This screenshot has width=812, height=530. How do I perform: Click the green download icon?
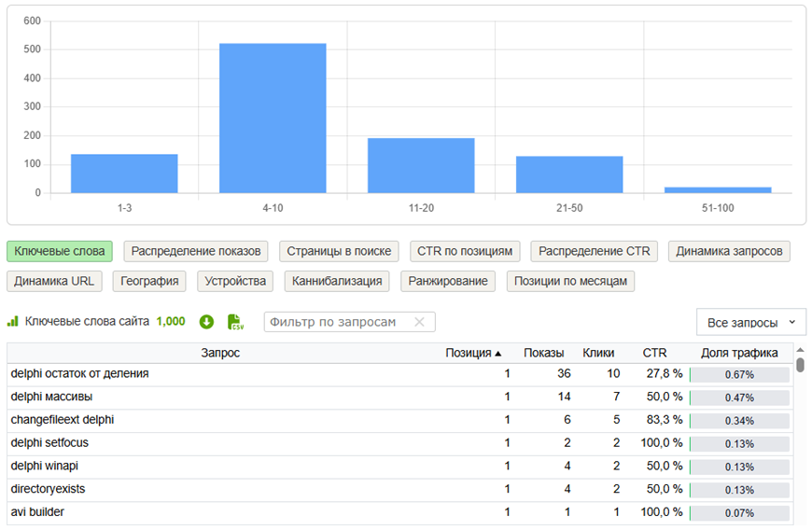tap(206, 322)
